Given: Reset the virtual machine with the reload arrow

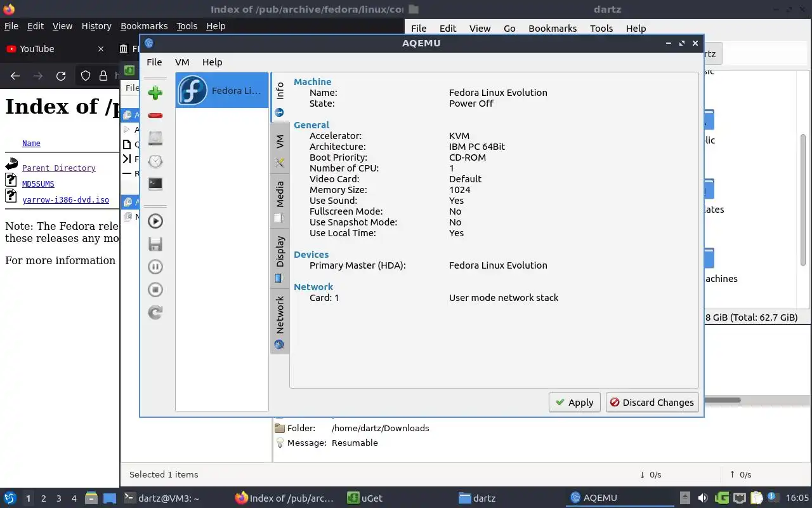Looking at the screenshot, I should (155, 312).
